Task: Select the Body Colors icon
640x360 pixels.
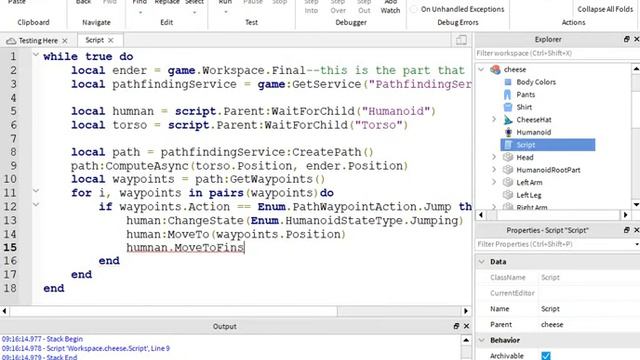Action: coord(508,82)
